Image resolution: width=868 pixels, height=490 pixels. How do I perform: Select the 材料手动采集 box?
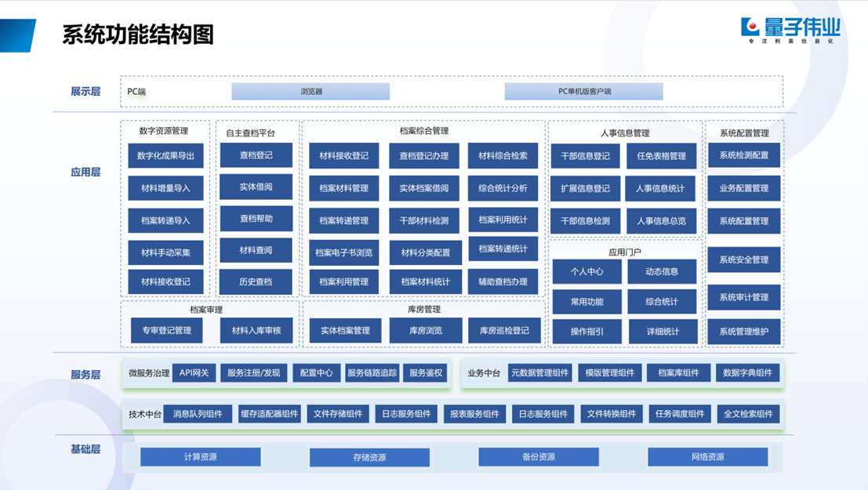tap(165, 252)
